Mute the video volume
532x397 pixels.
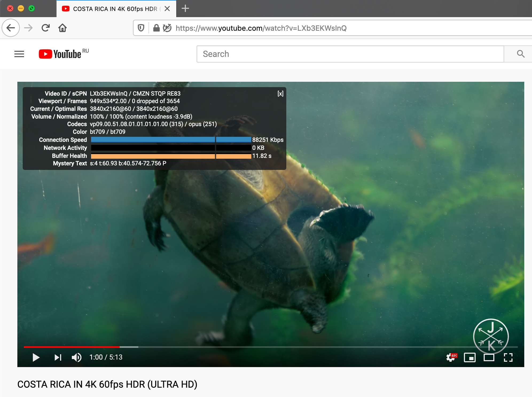tap(76, 357)
